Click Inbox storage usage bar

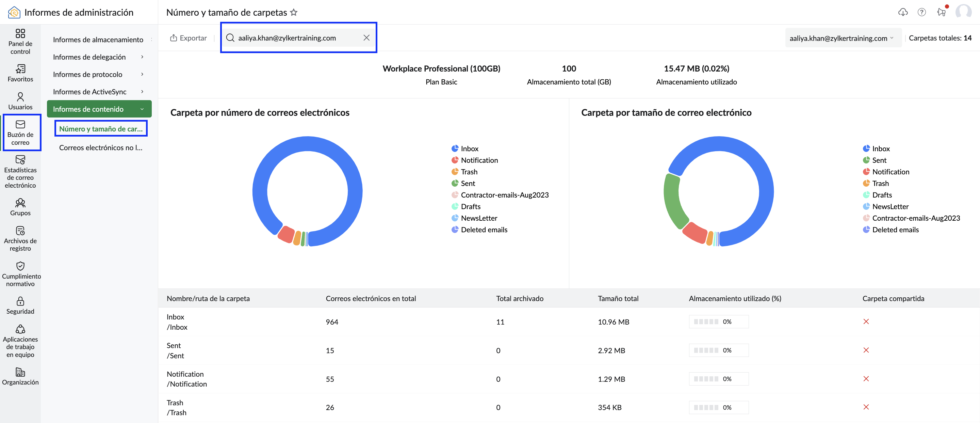point(718,322)
